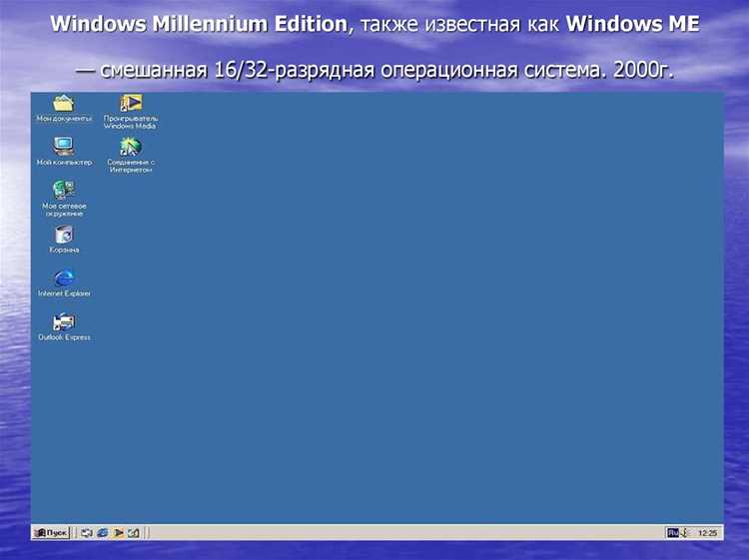This screenshot has width=749, height=560.
Task: Open Windows Media Player from quick launch
Action: (x=118, y=533)
